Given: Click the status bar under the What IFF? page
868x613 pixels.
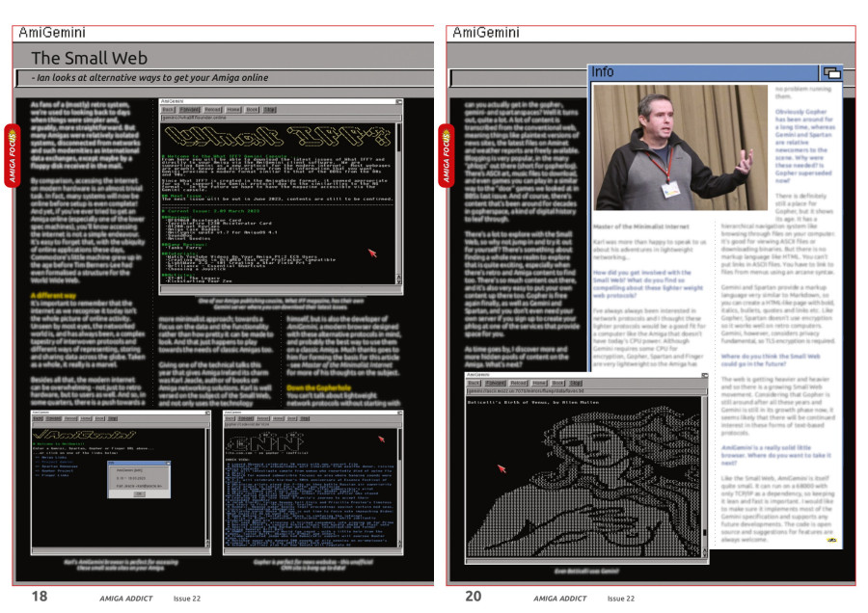Looking at the screenshot, I should click(279, 289).
